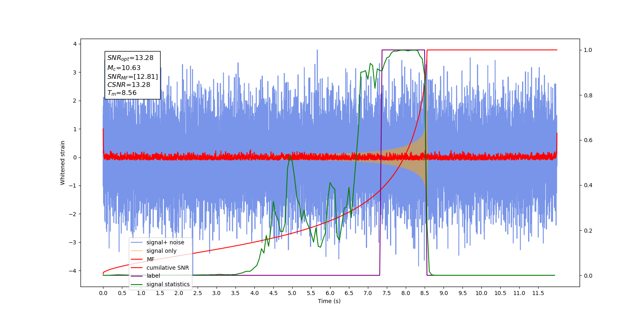
Task: Click the 1.0 tick on right axis
Action: pyautogui.click(x=588, y=50)
